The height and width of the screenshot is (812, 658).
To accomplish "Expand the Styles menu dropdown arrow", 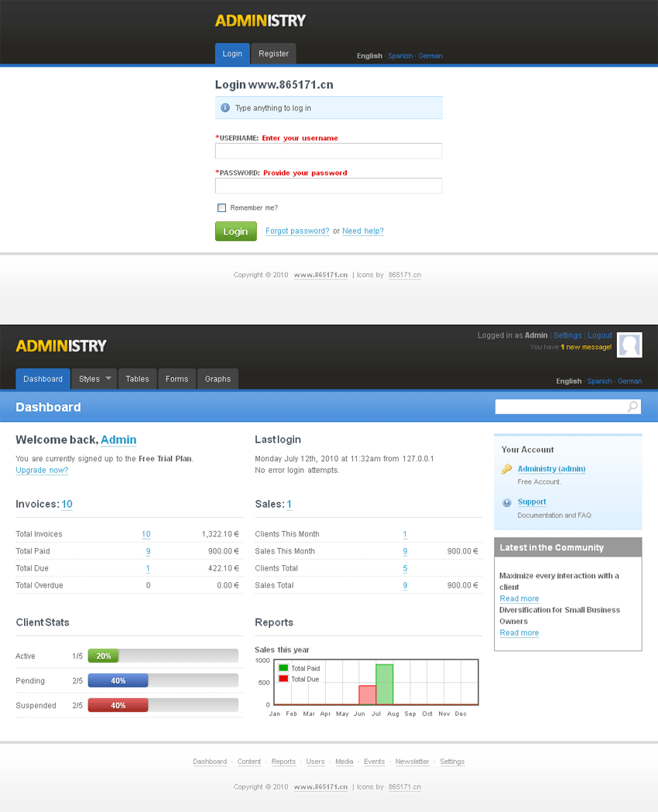I will (108, 379).
